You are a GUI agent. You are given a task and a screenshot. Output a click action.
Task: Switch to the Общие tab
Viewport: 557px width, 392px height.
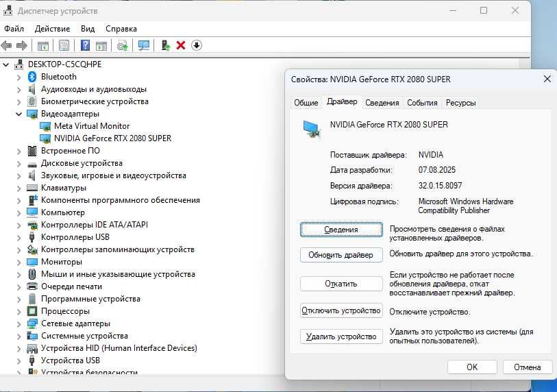coord(306,103)
